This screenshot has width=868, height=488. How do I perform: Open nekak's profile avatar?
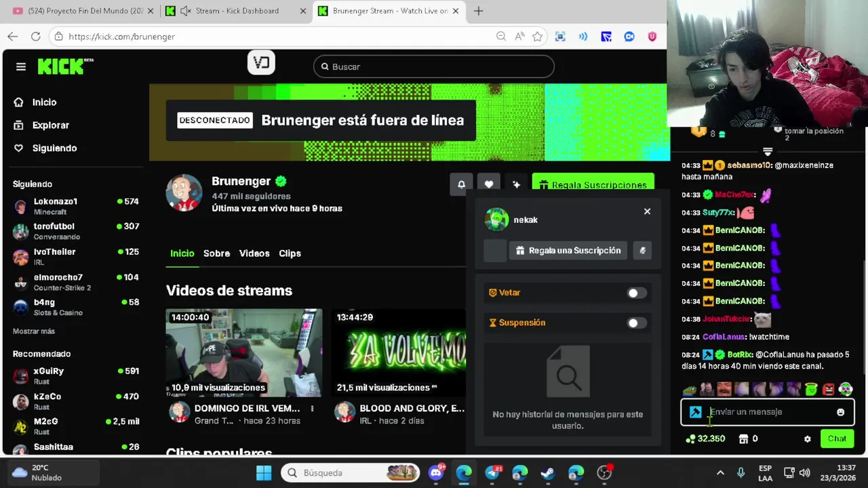point(496,220)
